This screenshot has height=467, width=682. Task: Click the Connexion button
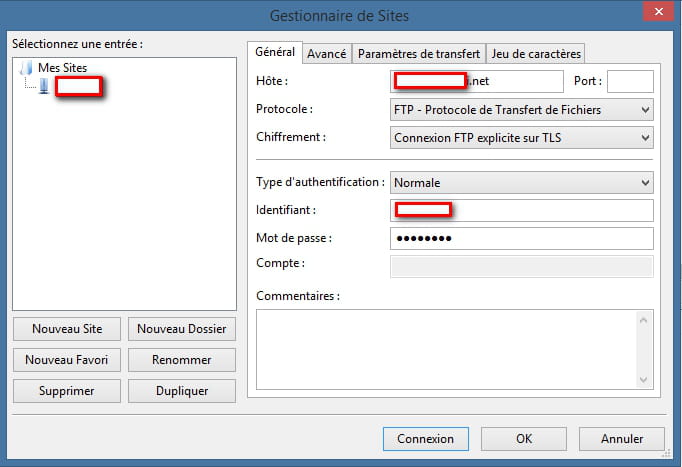425,438
